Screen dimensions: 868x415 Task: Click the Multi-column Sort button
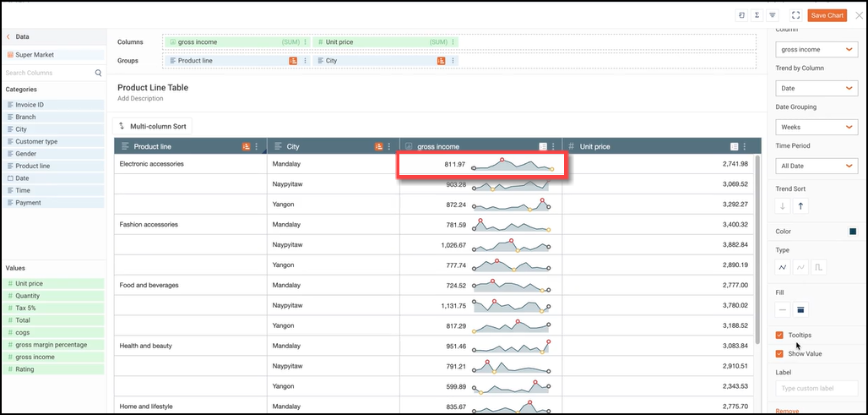click(152, 126)
